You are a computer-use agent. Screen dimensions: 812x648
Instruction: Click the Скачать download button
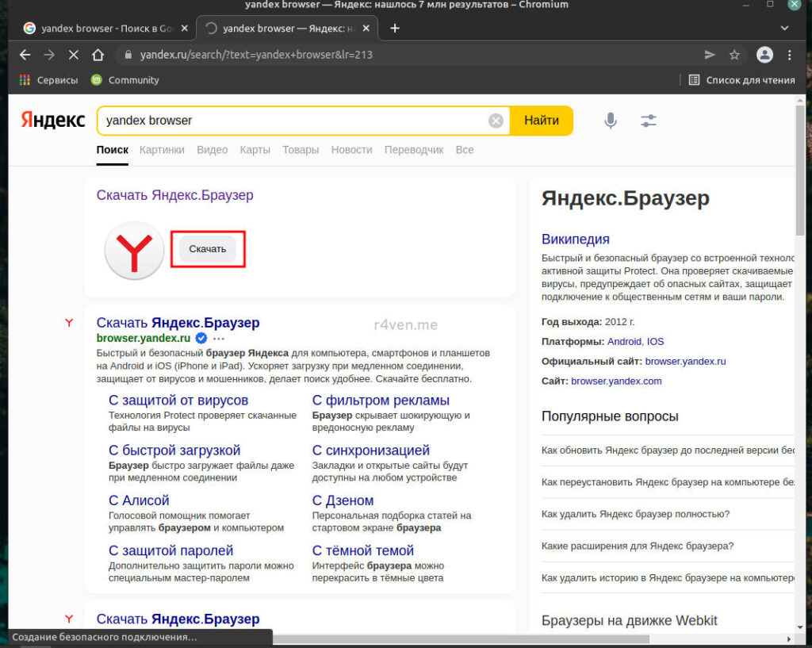208,248
